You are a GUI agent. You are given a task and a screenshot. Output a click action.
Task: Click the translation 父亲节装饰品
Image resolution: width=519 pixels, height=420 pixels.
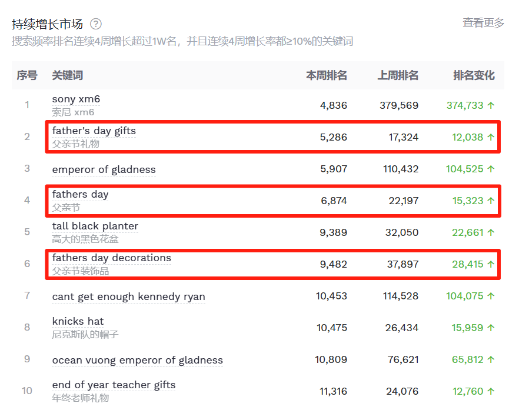(80, 271)
